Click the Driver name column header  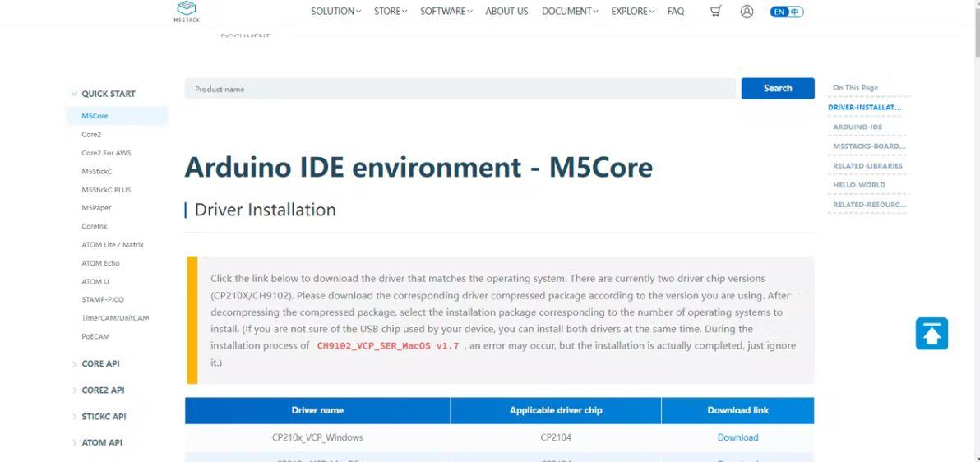(x=317, y=411)
